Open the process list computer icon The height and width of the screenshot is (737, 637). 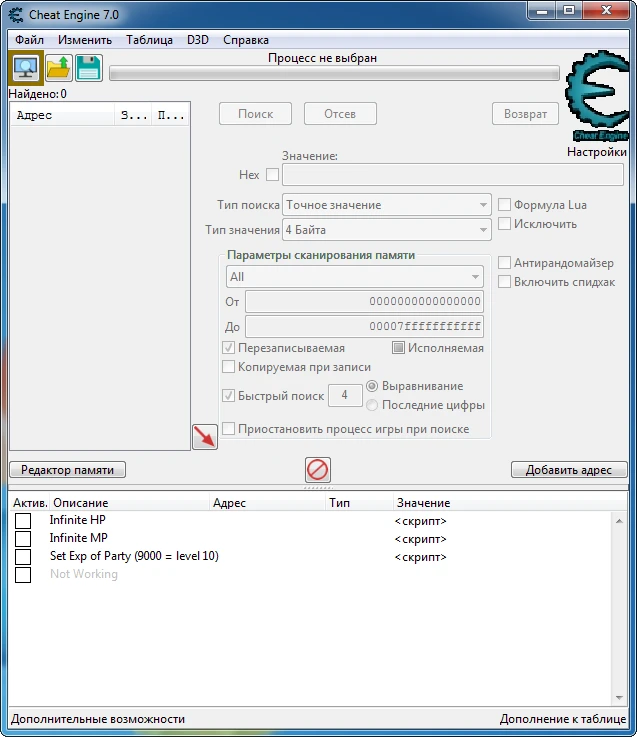point(26,68)
